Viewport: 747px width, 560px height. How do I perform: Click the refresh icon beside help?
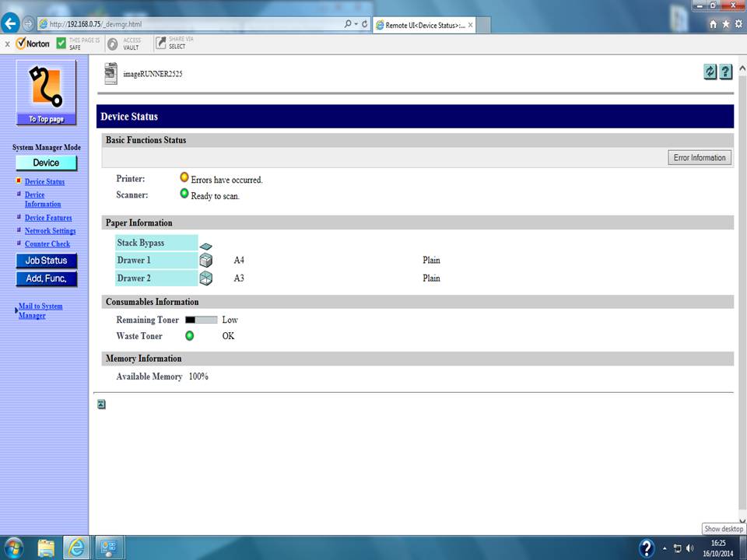tap(710, 72)
